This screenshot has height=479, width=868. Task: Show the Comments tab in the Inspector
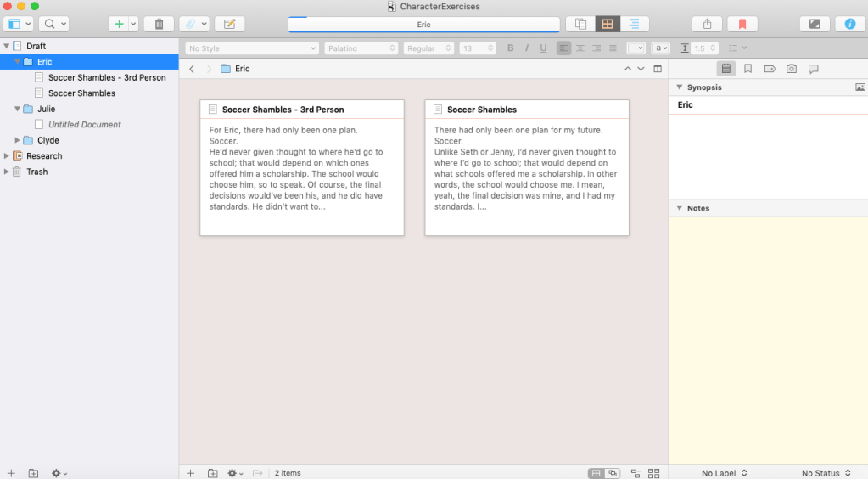(x=813, y=69)
